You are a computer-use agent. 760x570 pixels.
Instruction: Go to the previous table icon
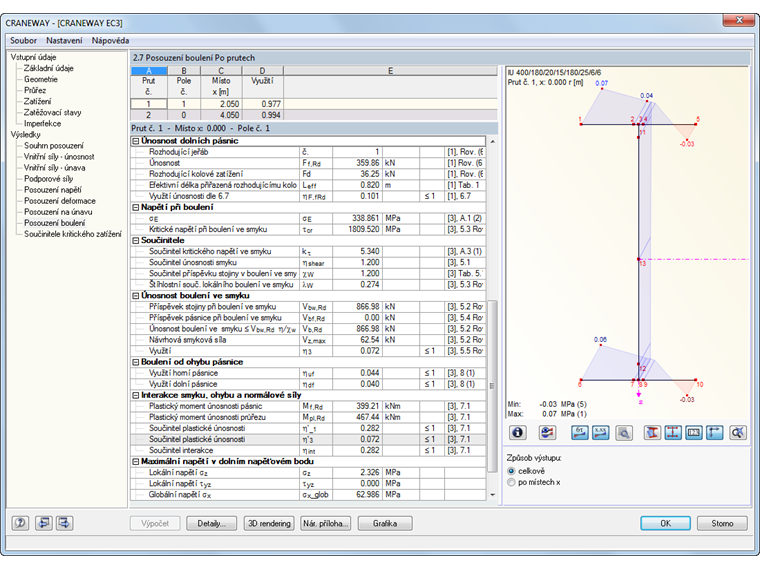43,523
